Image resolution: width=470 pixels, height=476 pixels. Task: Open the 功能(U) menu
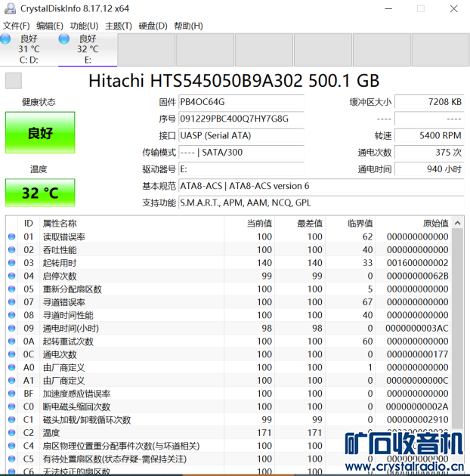point(84,26)
